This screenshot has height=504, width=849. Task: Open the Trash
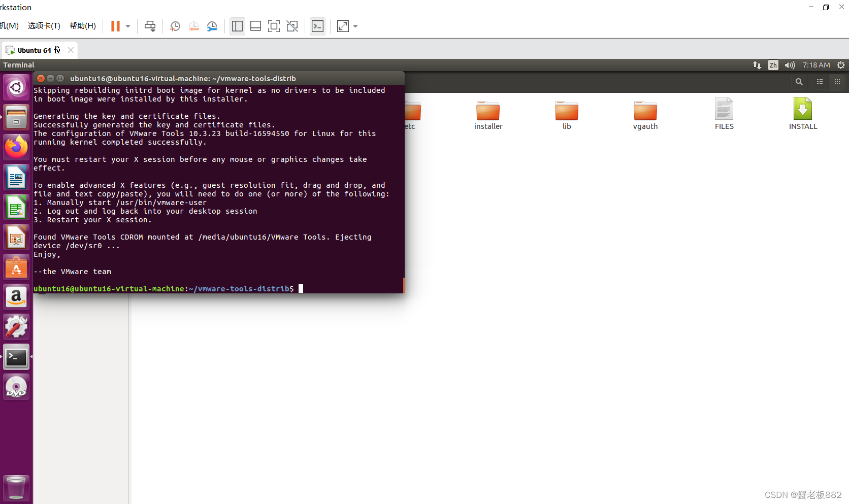tap(16, 488)
